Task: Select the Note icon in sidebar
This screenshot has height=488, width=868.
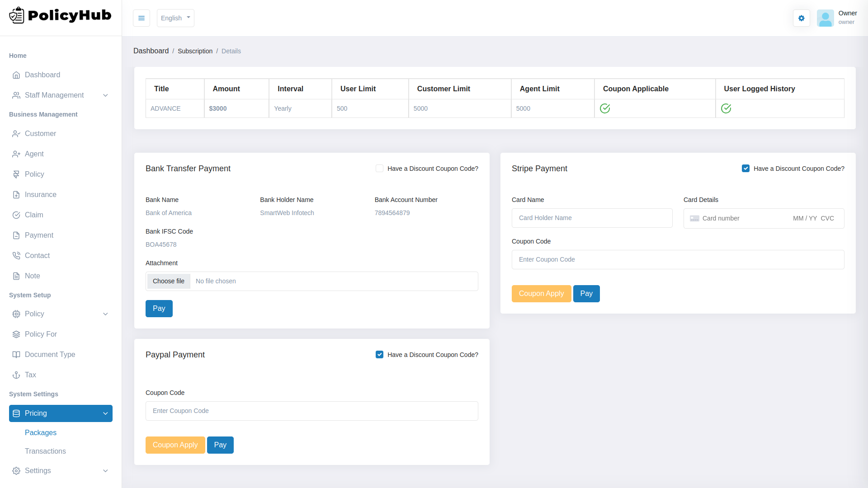Action: [x=16, y=276]
